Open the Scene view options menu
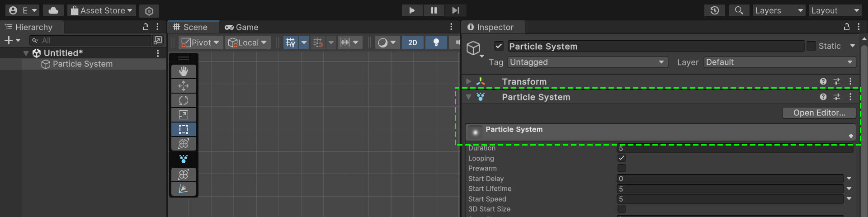868x217 pixels. (x=451, y=27)
